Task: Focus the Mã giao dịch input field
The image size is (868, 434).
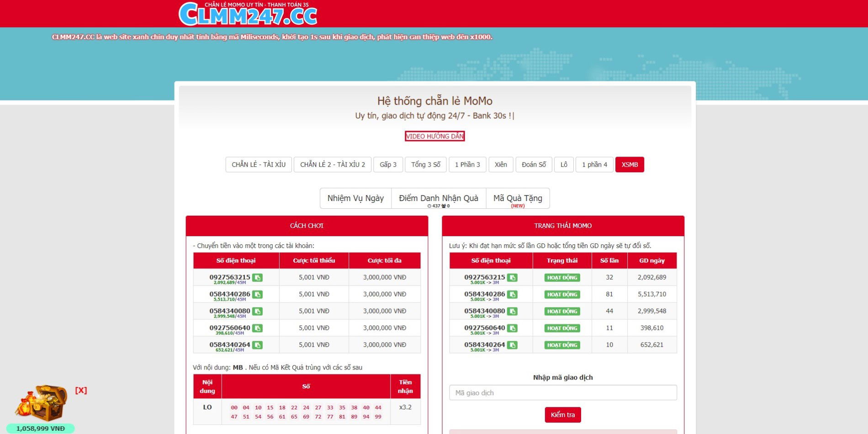Action: point(563,393)
